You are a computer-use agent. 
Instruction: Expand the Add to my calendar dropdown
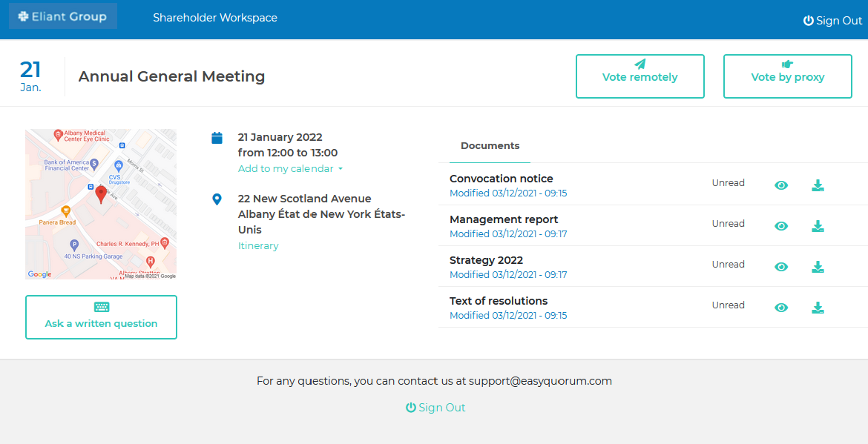tap(290, 169)
